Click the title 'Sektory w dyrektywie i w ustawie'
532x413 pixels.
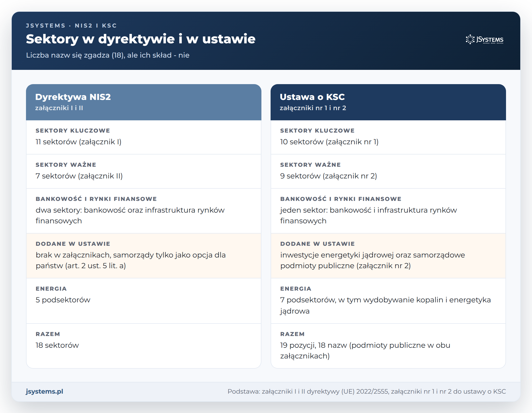tap(141, 39)
